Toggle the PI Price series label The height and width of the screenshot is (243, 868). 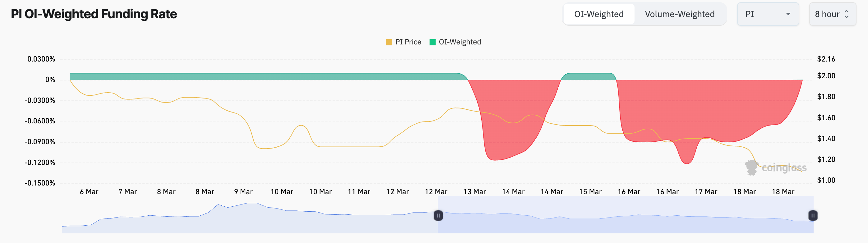coord(408,42)
